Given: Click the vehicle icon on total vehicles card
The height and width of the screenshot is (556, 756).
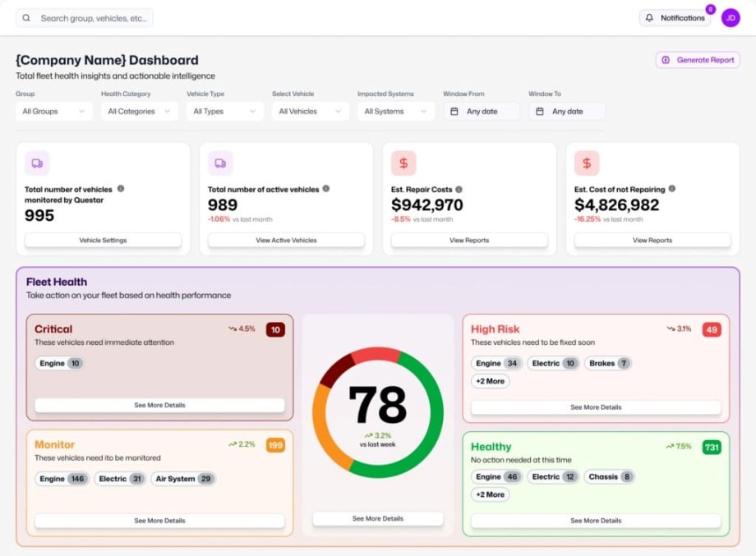Looking at the screenshot, I should (x=36, y=163).
